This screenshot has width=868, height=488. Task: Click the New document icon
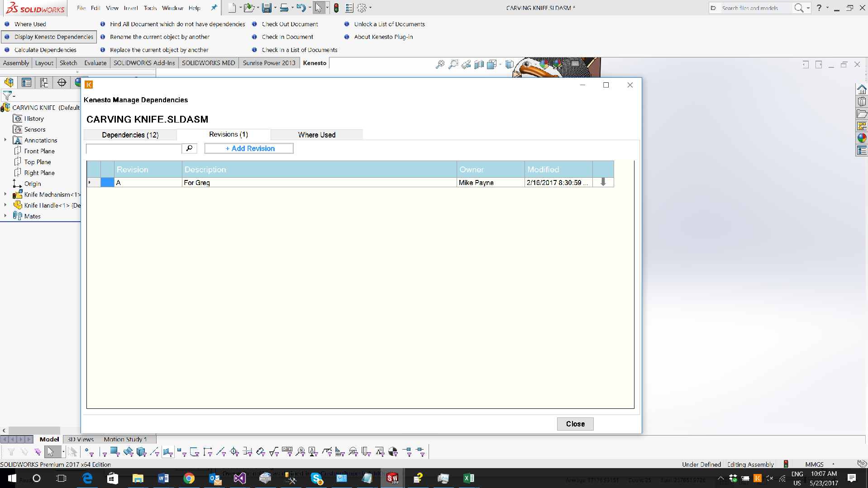coord(232,8)
